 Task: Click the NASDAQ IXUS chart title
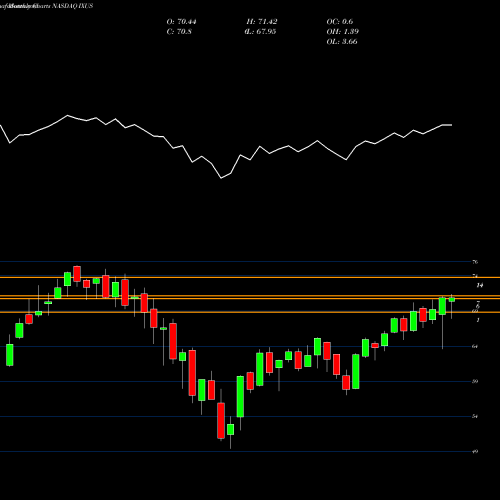click(x=72, y=6)
